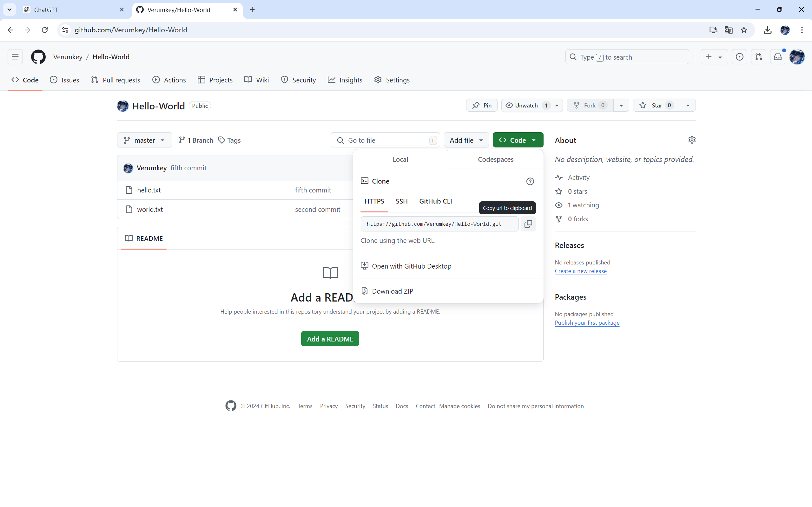This screenshot has width=812, height=507.
Task: Click the Verumkey avatar in the commit row
Action: [x=128, y=168]
